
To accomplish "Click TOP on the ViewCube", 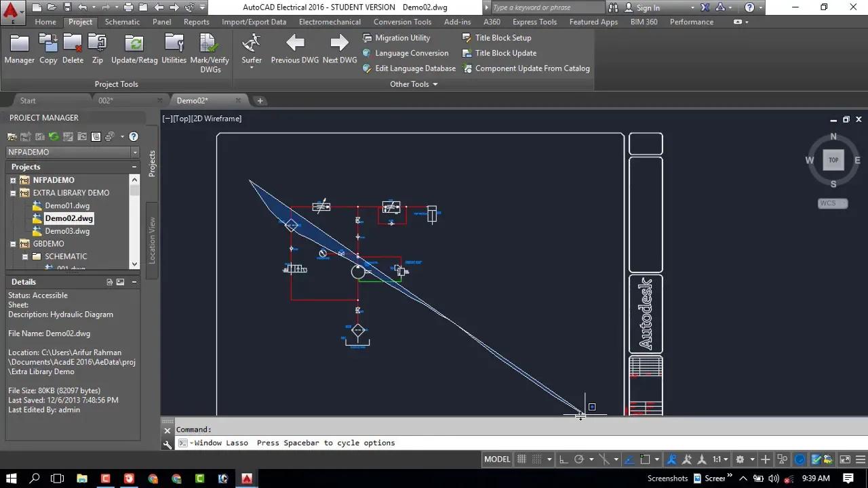I will click(x=833, y=160).
